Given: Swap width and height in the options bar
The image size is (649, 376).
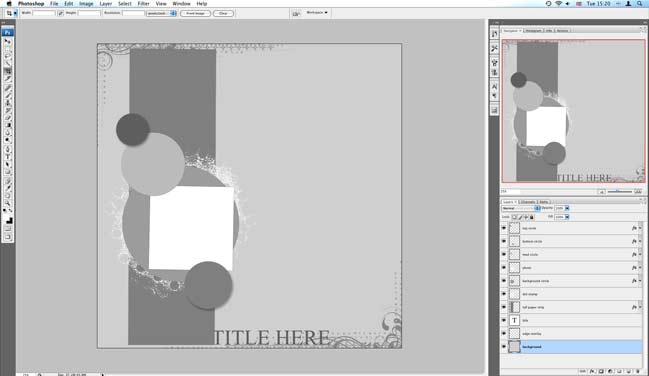Looking at the screenshot, I should point(61,13).
